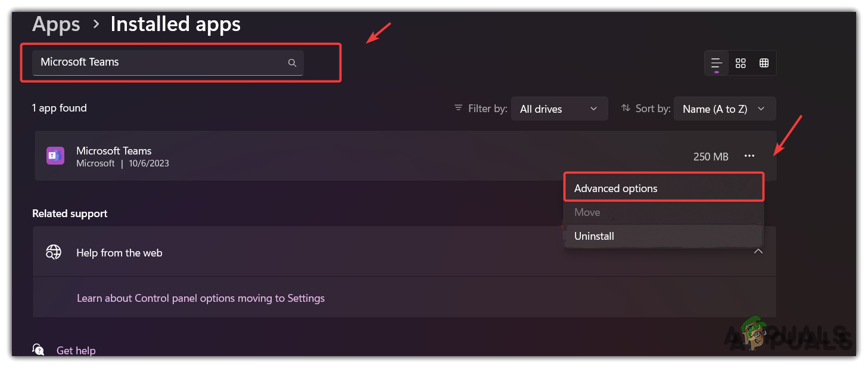Click the globe icon beside Help from the web
Screen dimensions: 868x368
click(54, 252)
